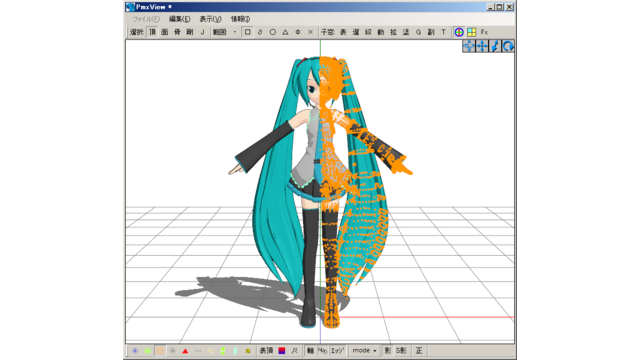640x360 pixels.
Task: Toggle face (面) selection mode
Action: (164, 32)
